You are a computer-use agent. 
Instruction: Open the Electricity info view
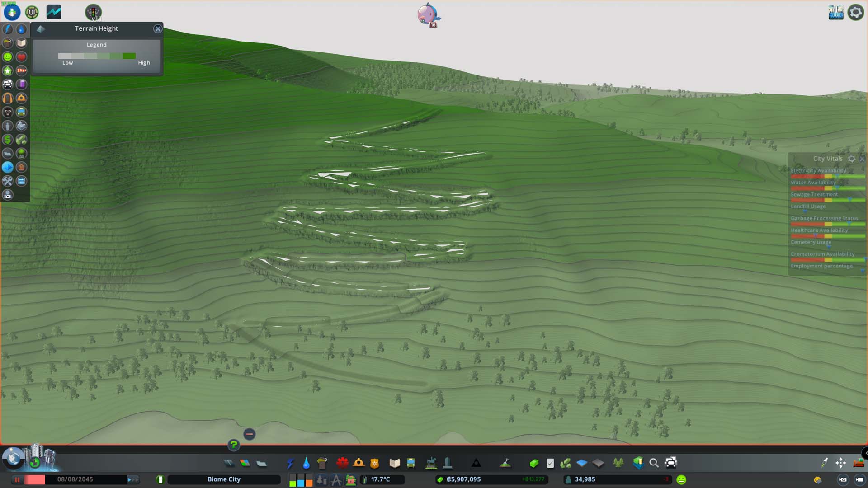tap(8, 29)
